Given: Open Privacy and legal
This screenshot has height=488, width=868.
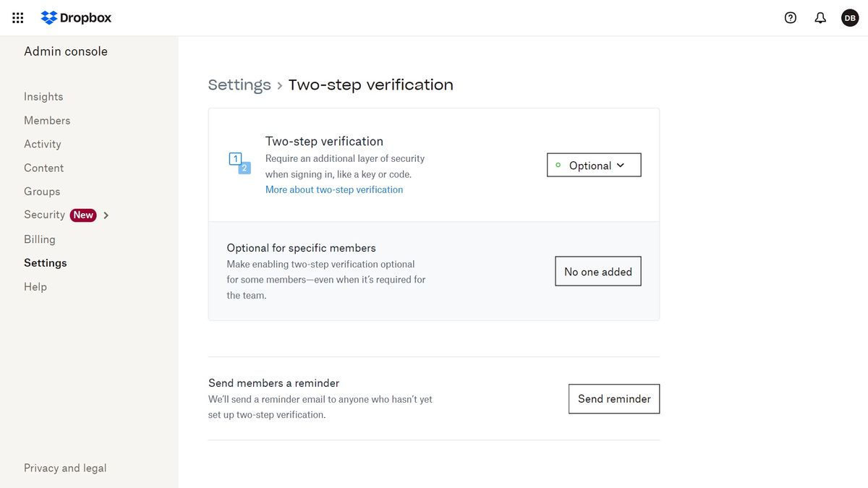Looking at the screenshot, I should pyautogui.click(x=65, y=468).
